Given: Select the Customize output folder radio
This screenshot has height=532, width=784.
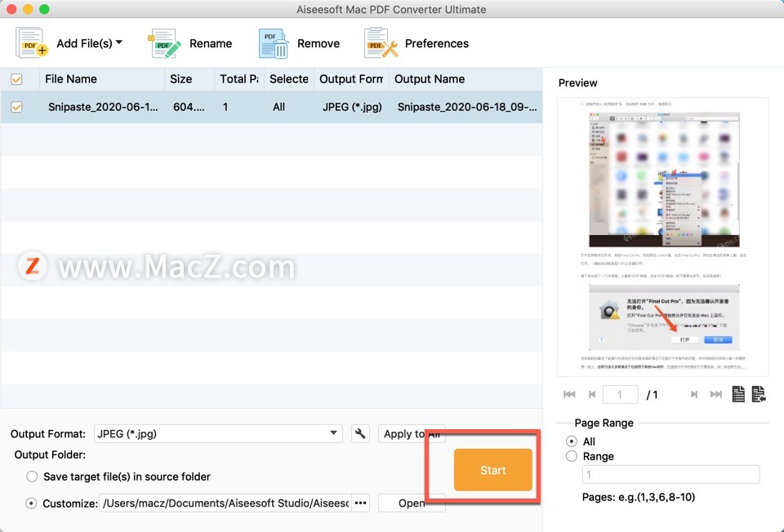Looking at the screenshot, I should point(31,503).
